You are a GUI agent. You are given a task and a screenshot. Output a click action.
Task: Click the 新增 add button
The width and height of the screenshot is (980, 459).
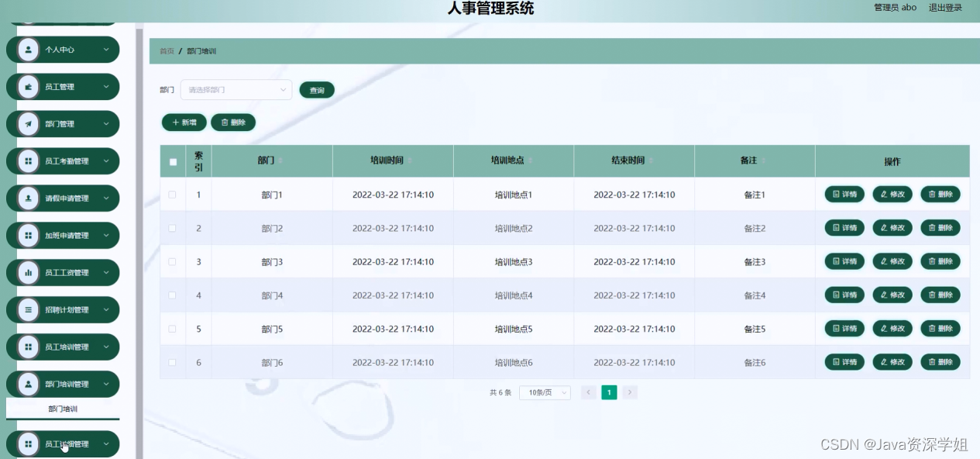pyautogui.click(x=184, y=123)
